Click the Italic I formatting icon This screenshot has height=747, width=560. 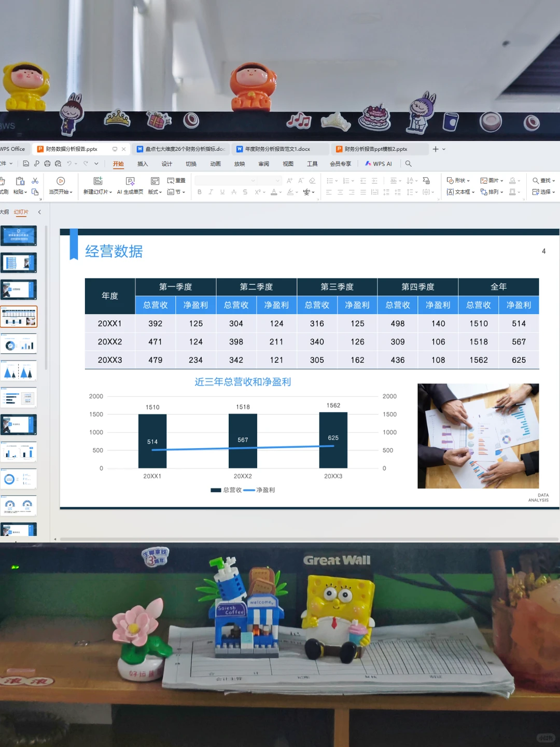211,192
